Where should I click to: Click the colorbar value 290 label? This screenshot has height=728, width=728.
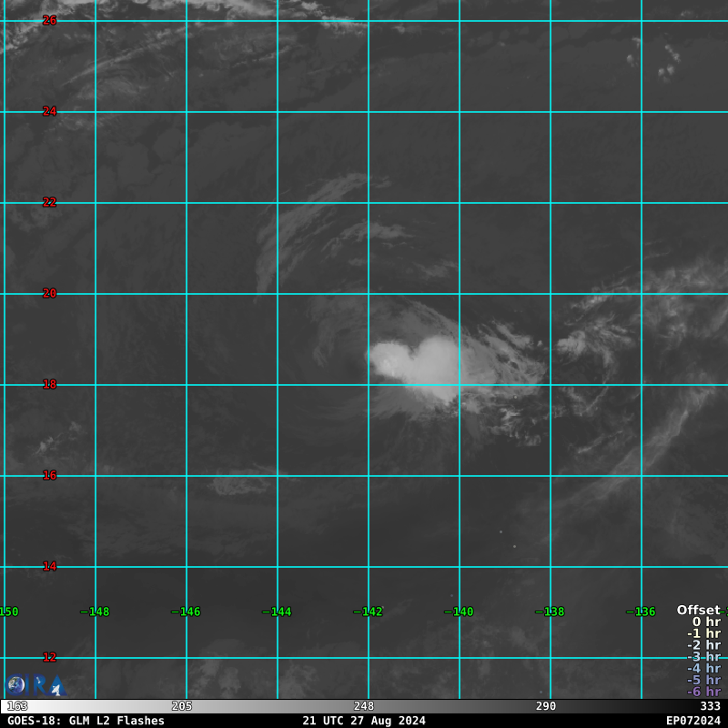click(546, 706)
